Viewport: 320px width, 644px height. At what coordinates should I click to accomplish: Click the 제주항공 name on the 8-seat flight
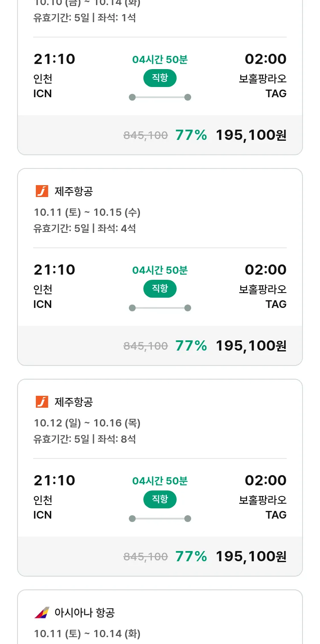point(74,402)
